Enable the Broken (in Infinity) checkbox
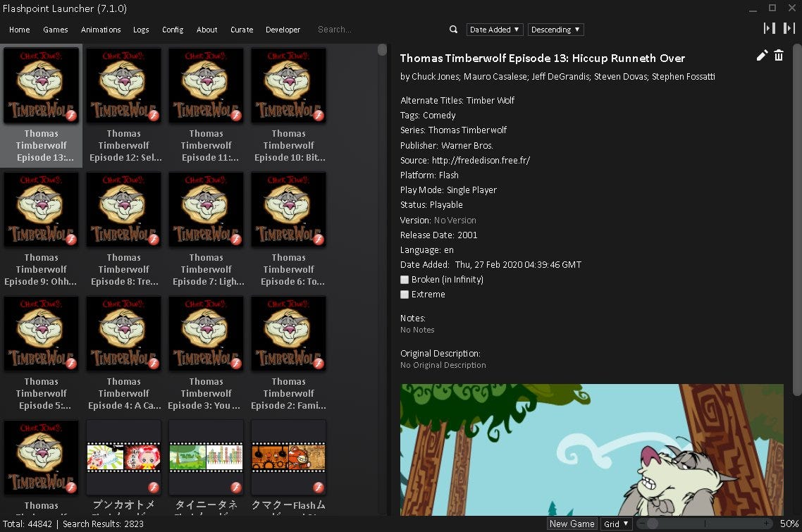Image resolution: width=802 pixels, height=532 pixels. point(405,280)
